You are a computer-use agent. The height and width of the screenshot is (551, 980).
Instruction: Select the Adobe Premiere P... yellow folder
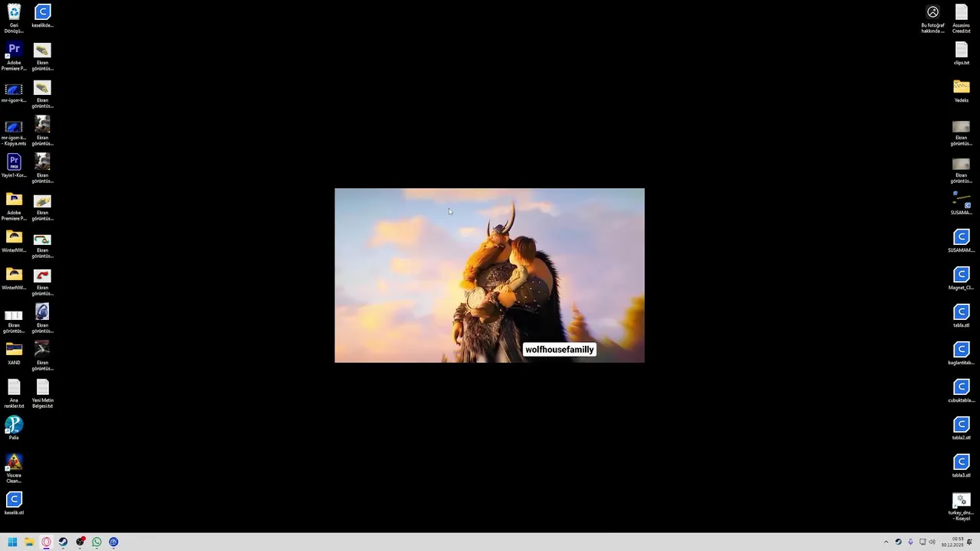pos(14,207)
